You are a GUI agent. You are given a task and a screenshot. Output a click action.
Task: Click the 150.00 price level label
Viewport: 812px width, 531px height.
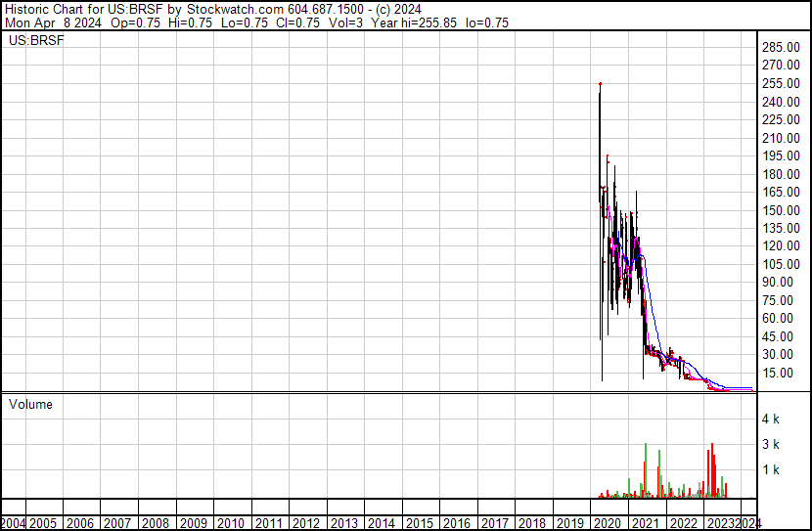point(781,210)
